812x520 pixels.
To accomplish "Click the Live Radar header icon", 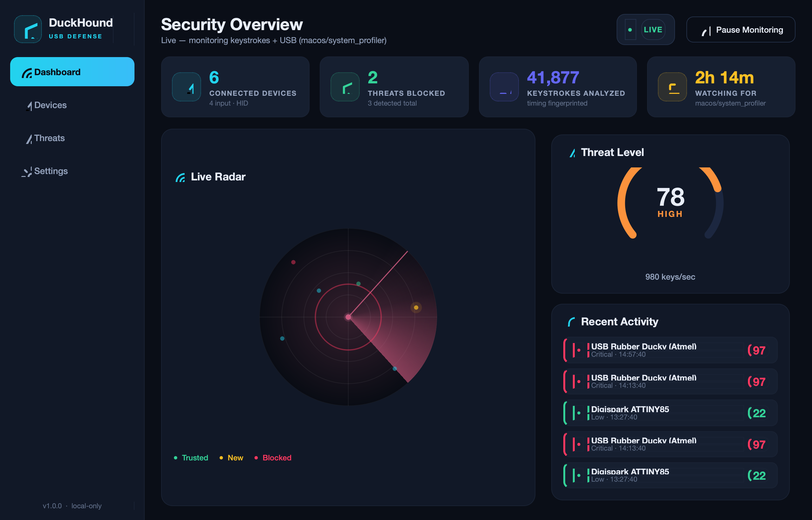I will (x=180, y=177).
